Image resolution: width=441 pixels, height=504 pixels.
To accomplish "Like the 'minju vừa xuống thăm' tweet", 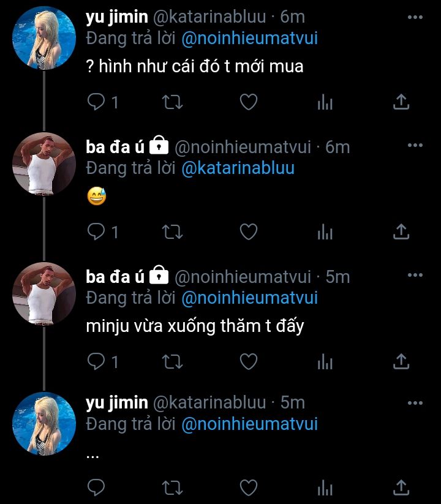I will pyautogui.click(x=248, y=362).
